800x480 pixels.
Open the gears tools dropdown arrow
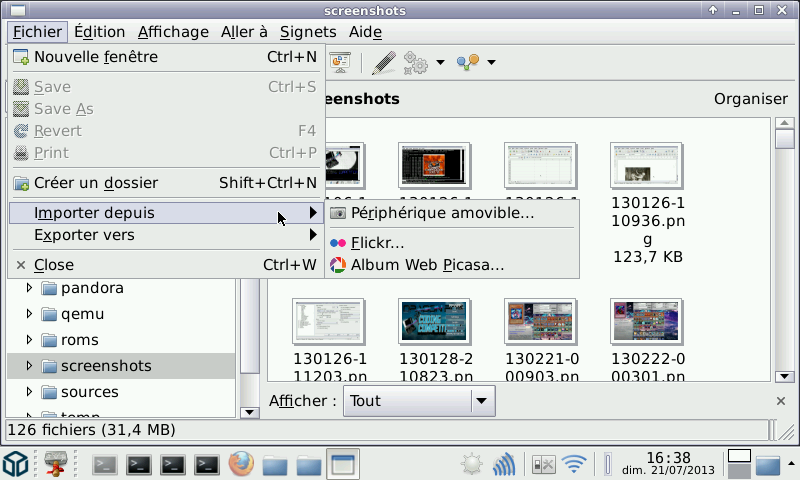[x=440, y=64]
